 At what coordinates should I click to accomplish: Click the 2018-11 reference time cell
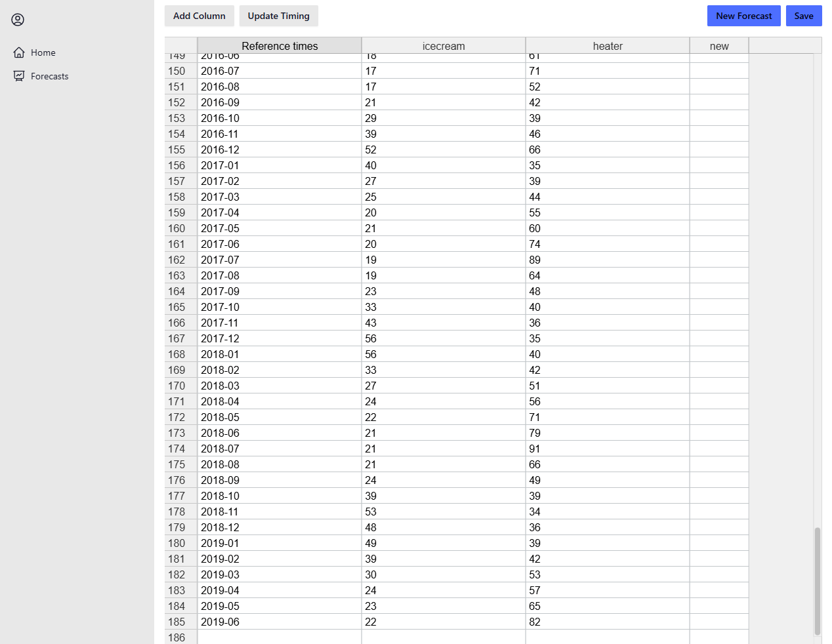click(x=280, y=512)
